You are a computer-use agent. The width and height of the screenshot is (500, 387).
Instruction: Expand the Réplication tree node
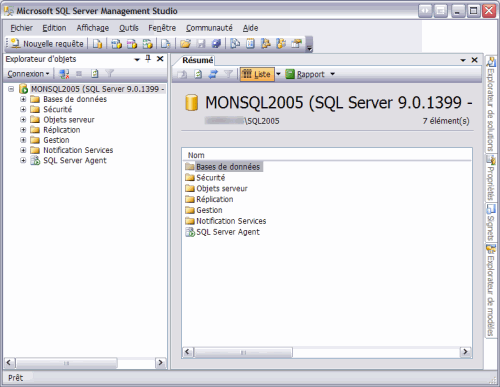[x=23, y=130]
